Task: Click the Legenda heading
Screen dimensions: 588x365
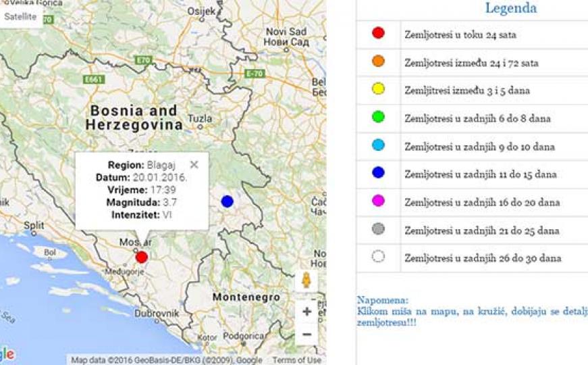Action: click(x=511, y=9)
